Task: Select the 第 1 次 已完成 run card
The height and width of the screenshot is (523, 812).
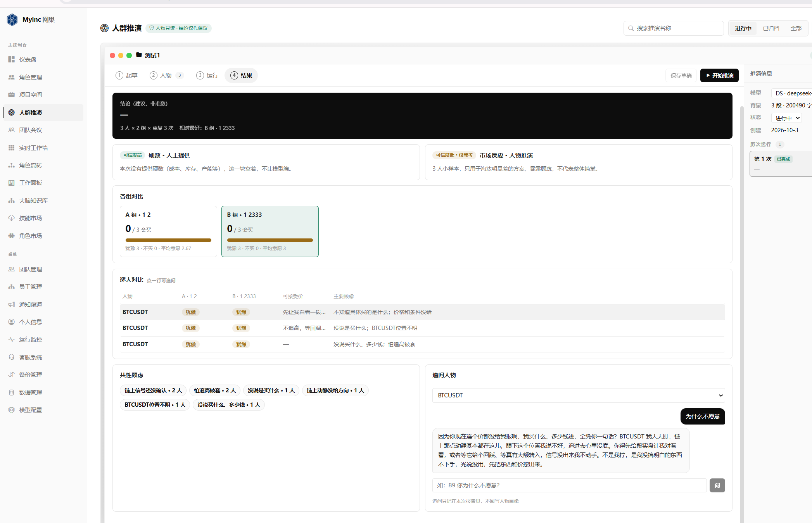Action: pyautogui.click(x=781, y=164)
